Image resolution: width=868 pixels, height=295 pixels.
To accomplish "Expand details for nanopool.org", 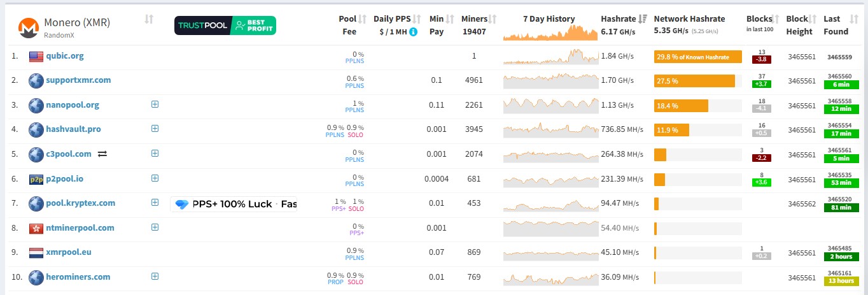I will click(x=155, y=104).
